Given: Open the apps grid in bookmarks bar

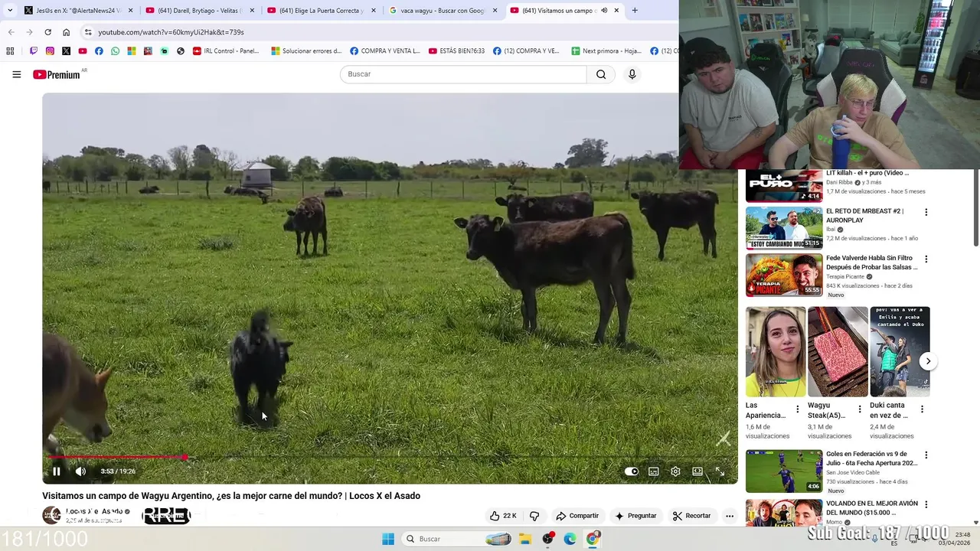Looking at the screenshot, I should pos(10,51).
